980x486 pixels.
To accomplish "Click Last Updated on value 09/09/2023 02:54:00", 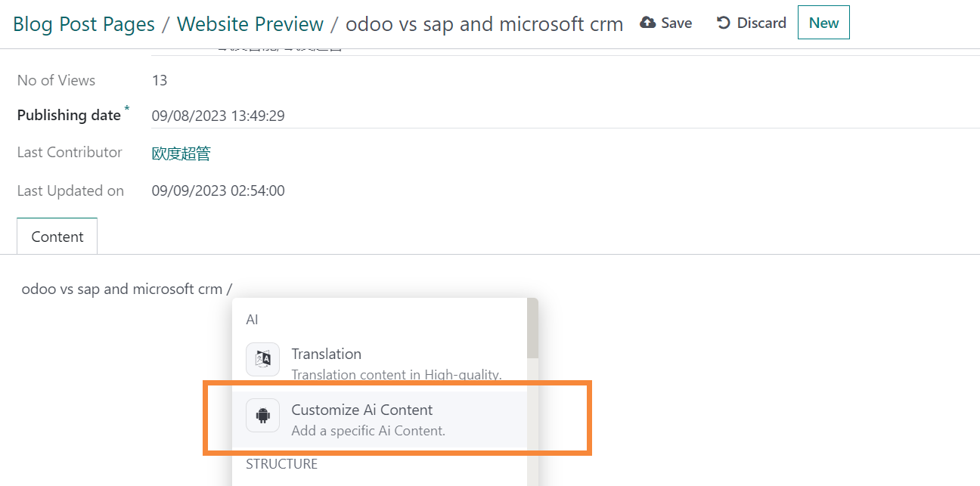I will [x=219, y=190].
